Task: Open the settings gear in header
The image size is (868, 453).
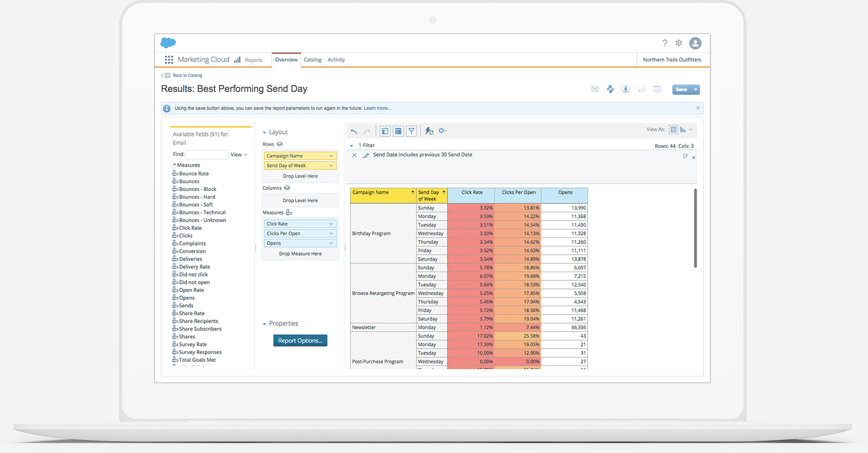Action: pyautogui.click(x=679, y=43)
